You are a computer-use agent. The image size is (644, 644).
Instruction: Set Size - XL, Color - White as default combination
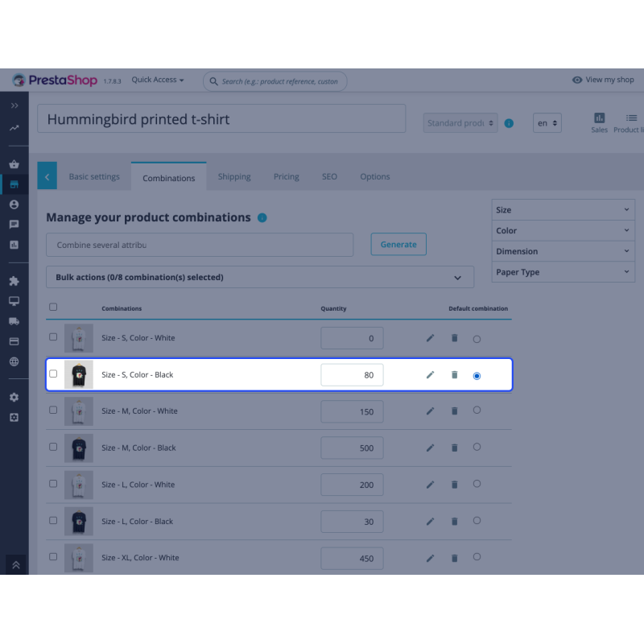coord(477,557)
